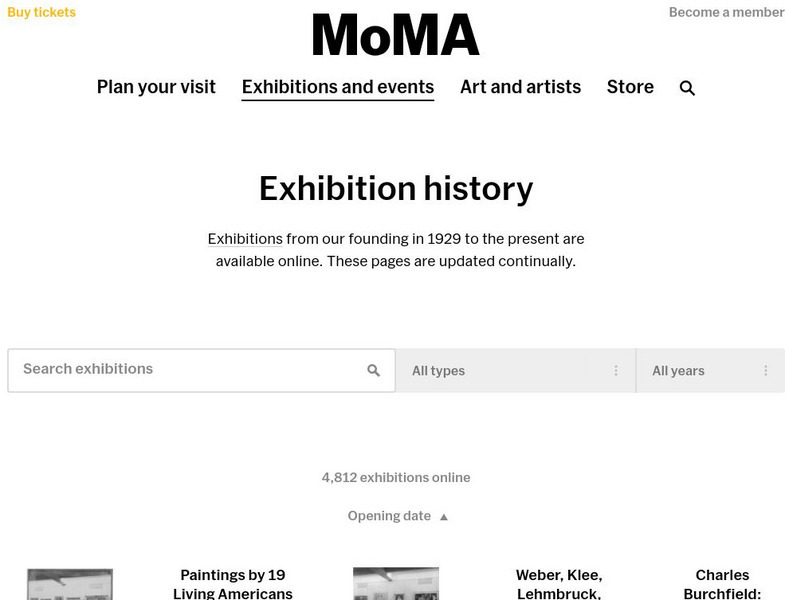
Task: Open the site search magnifier icon
Action: pyautogui.click(x=687, y=88)
